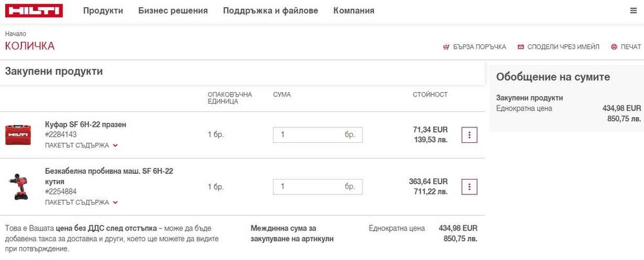Open Поддръжка и файлове menu
644x260 pixels.
click(x=270, y=11)
